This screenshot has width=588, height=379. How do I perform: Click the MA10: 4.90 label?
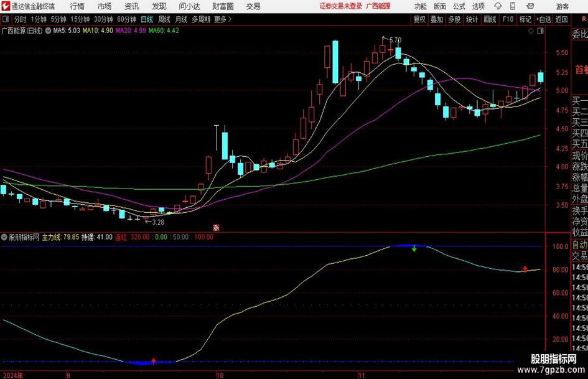pos(98,30)
